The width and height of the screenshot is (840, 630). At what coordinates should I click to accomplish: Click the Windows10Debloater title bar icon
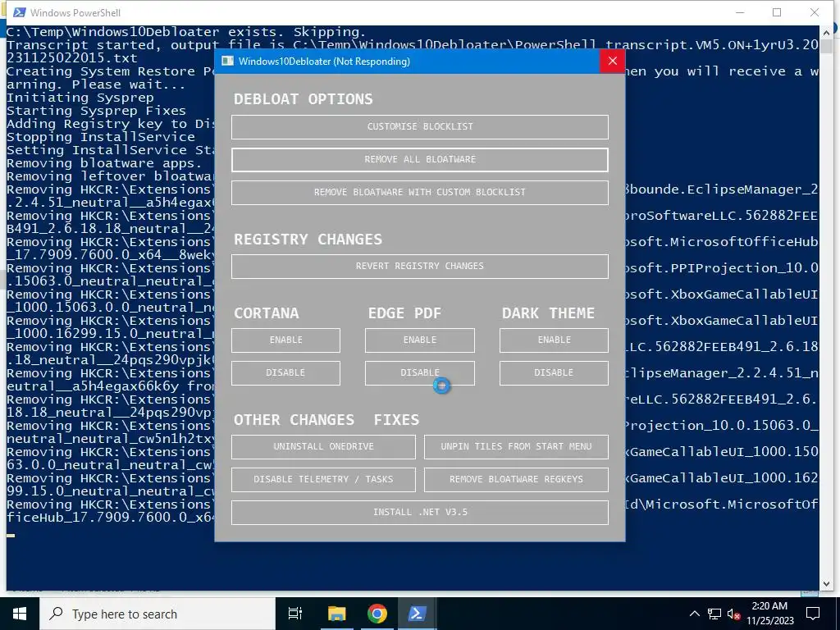pos(228,61)
